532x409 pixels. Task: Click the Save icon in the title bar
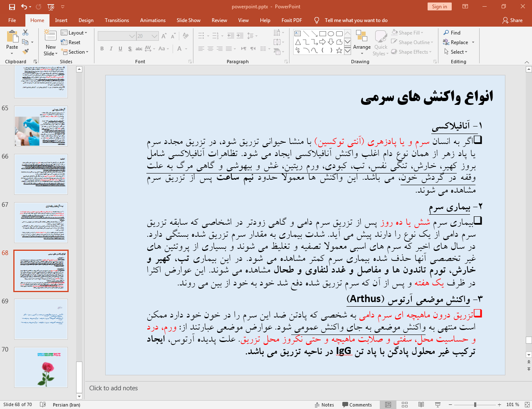pos(12,7)
